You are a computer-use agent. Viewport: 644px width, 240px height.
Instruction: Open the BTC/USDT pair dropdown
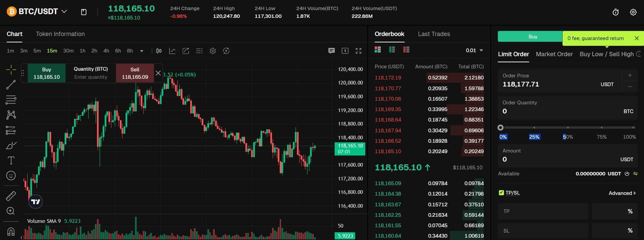pyautogui.click(x=64, y=11)
